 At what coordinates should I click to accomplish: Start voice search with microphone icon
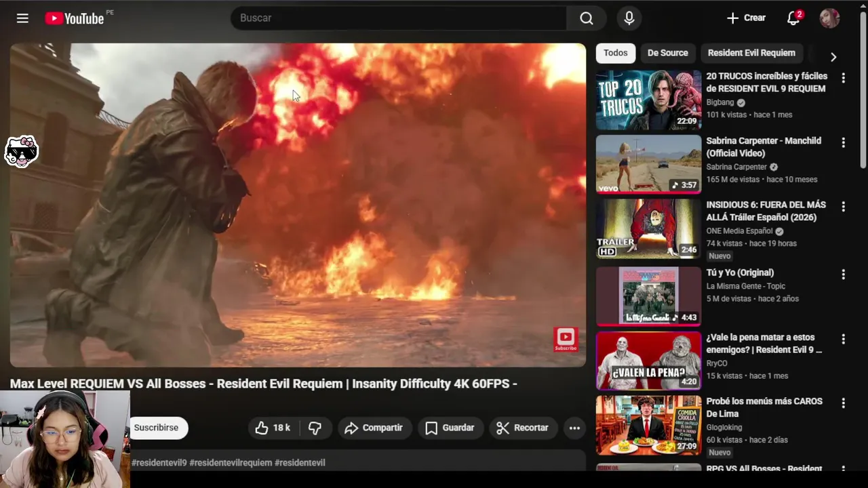(x=629, y=18)
